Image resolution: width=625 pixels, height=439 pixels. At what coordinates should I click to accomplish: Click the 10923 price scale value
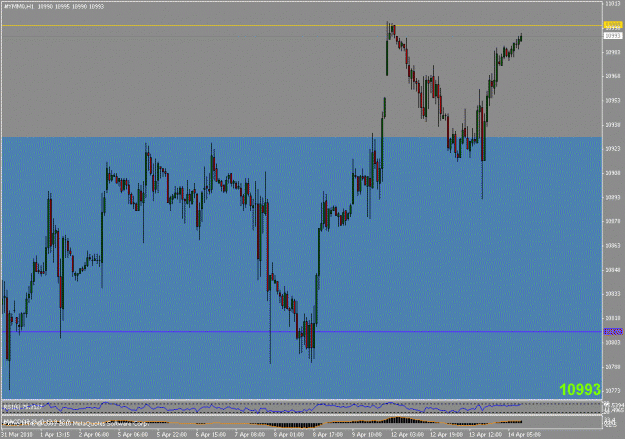pyautogui.click(x=613, y=149)
